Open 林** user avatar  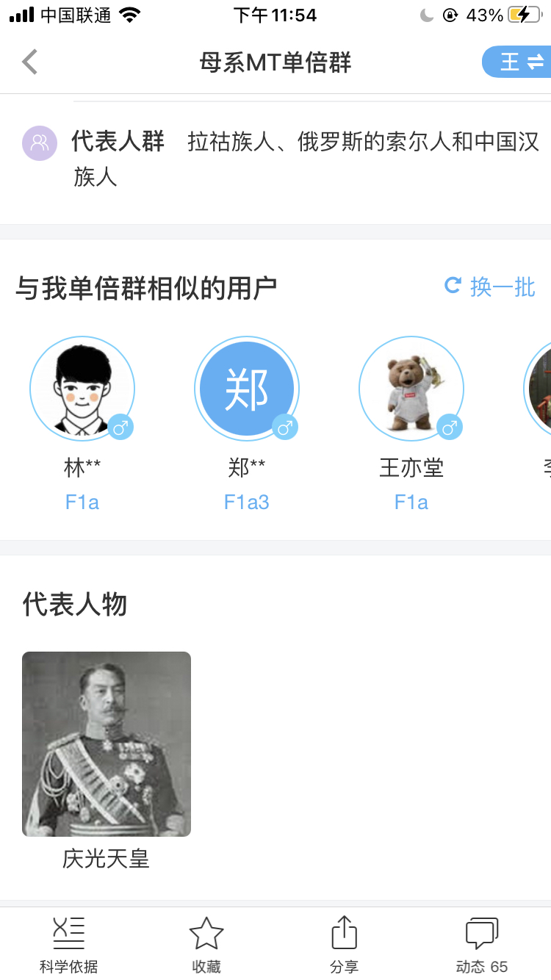(x=82, y=389)
